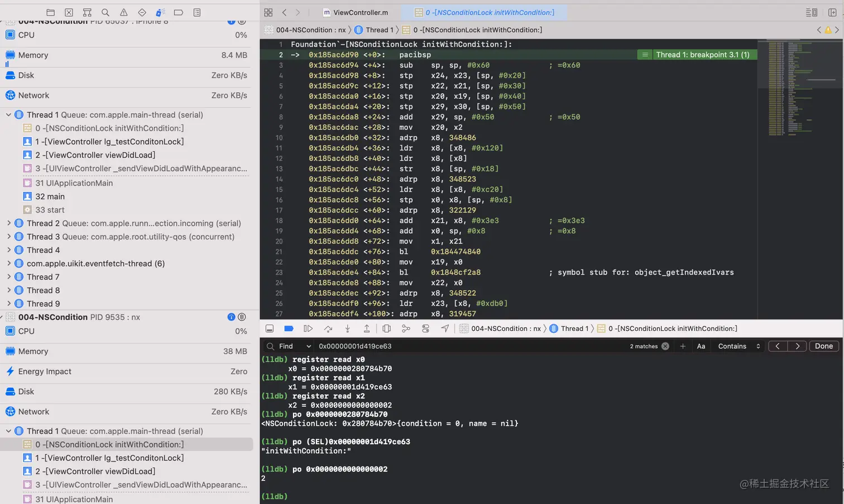Open the Project navigator folder icon
The width and height of the screenshot is (844, 504).
click(50, 12)
